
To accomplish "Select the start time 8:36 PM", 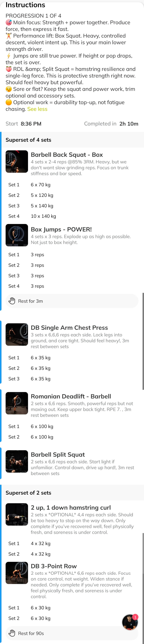I will pos(31,124).
